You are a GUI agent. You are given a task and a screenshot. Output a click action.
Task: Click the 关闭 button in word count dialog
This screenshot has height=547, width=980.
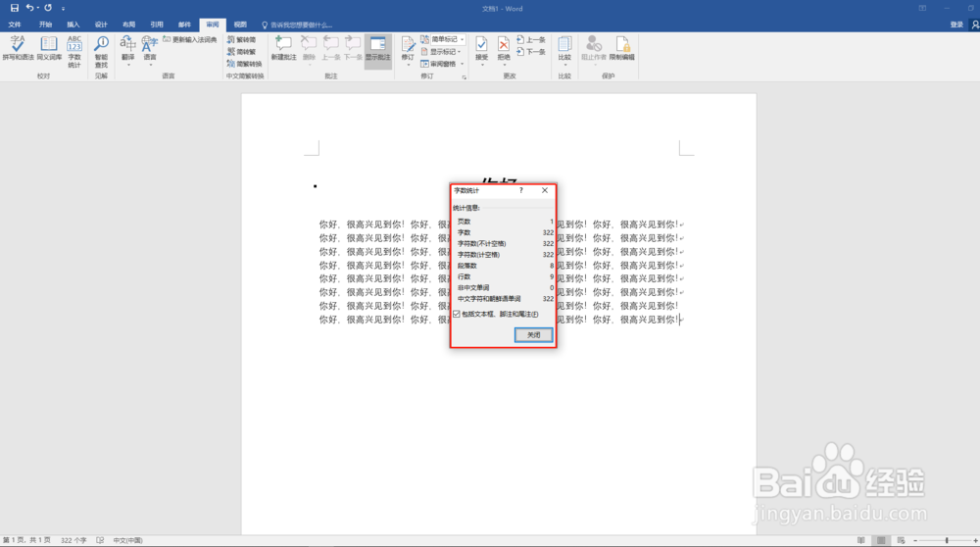pos(533,335)
